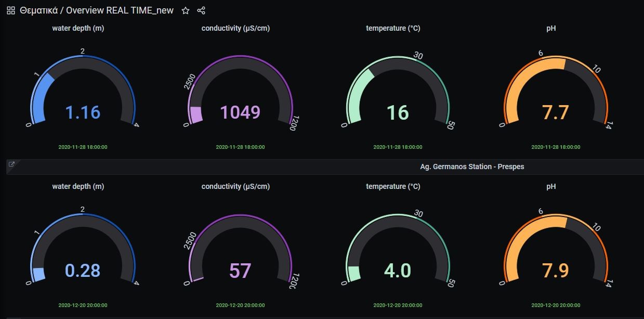The height and width of the screenshot is (319, 644).
Task: Click the conductivity gauge showing 1049
Action: pyautogui.click(x=240, y=112)
